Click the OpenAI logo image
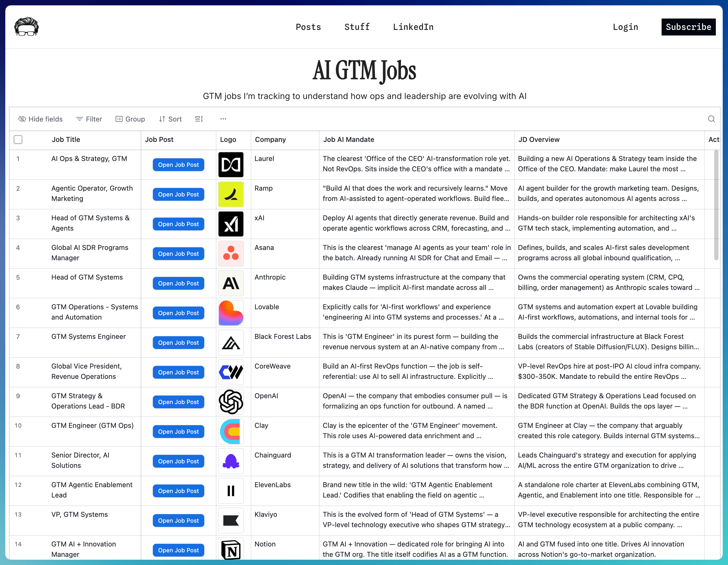The height and width of the screenshot is (565, 728). [231, 402]
